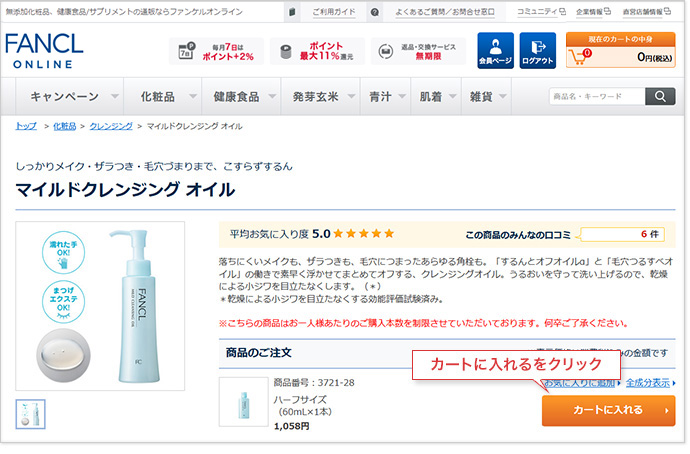Click the 商品番号：3721-28 text

pos(314,383)
